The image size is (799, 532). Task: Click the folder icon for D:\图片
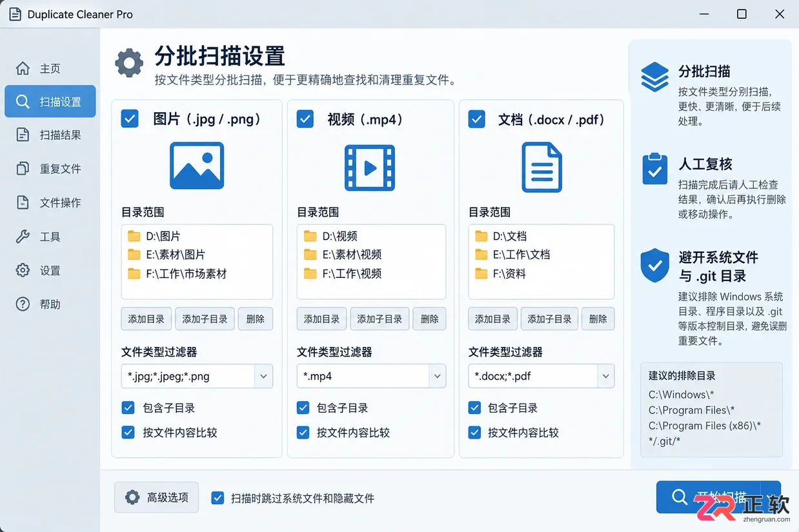[134, 236]
